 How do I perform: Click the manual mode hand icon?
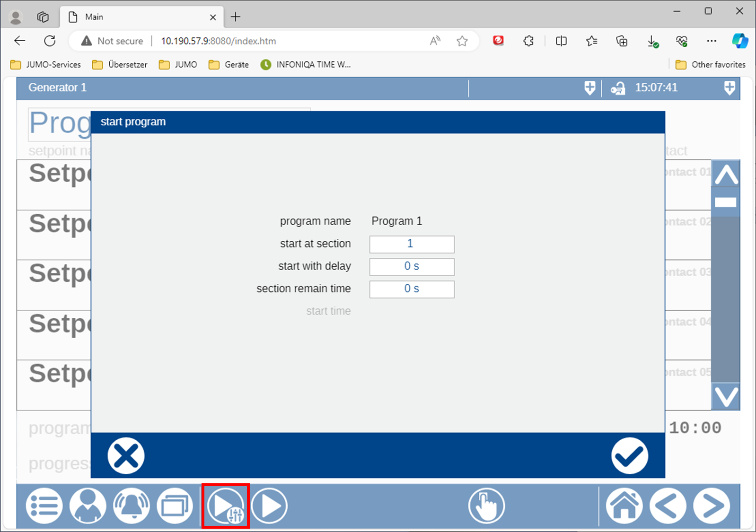point(486,506)
